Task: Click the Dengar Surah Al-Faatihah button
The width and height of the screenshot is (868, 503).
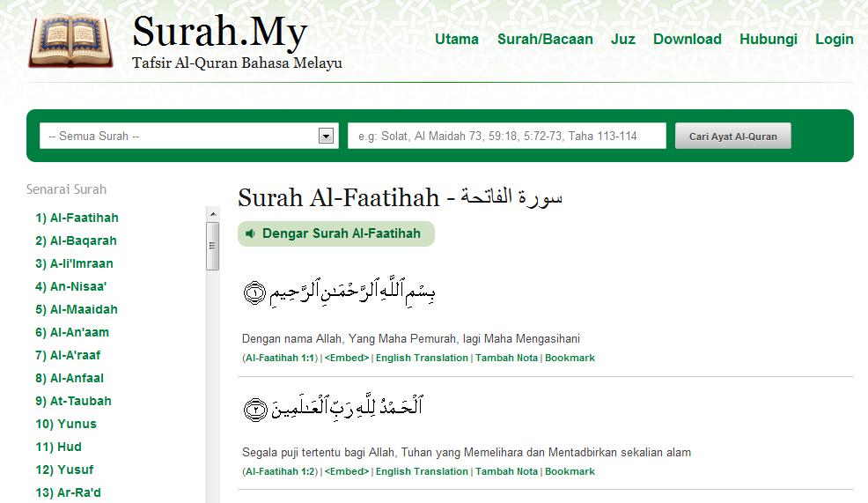Action: 336,233
